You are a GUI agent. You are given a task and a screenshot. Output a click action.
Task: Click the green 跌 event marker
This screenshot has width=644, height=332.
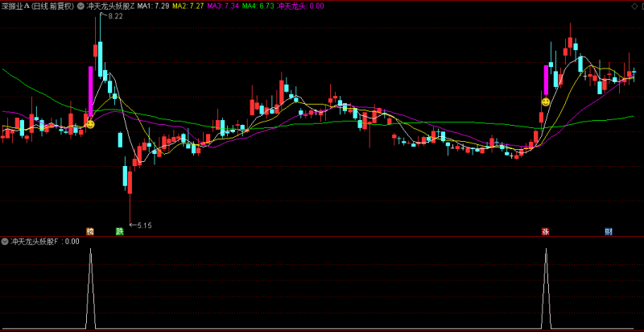point(119,231)
